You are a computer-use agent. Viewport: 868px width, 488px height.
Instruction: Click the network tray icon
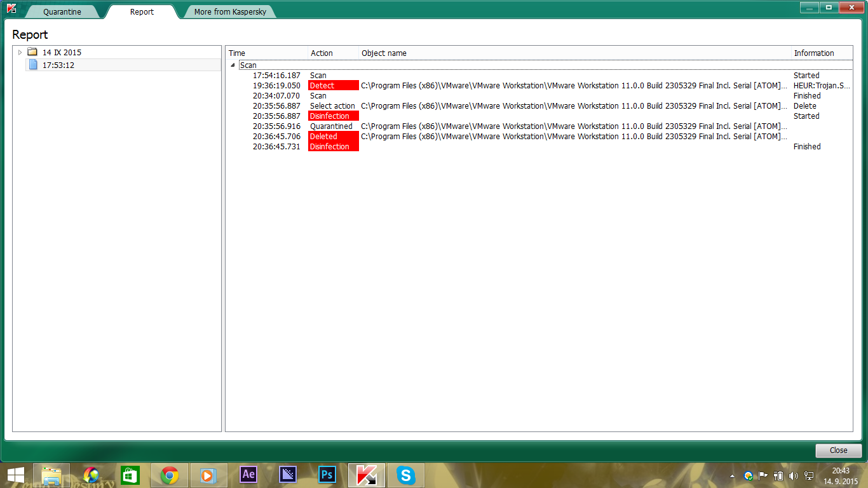(x=809, y=475)
